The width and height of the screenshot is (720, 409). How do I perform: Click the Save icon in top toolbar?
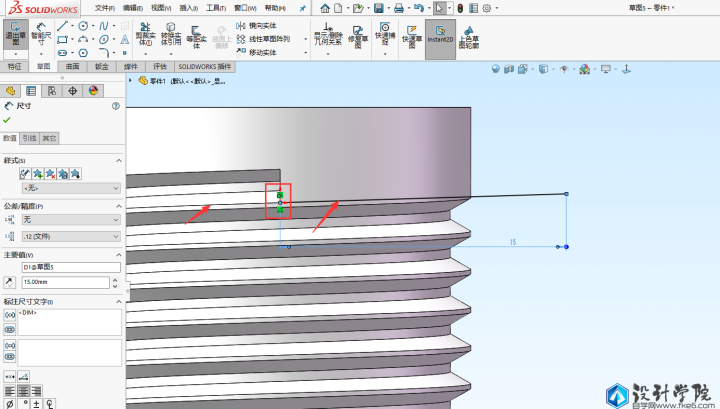pos(379,8)
